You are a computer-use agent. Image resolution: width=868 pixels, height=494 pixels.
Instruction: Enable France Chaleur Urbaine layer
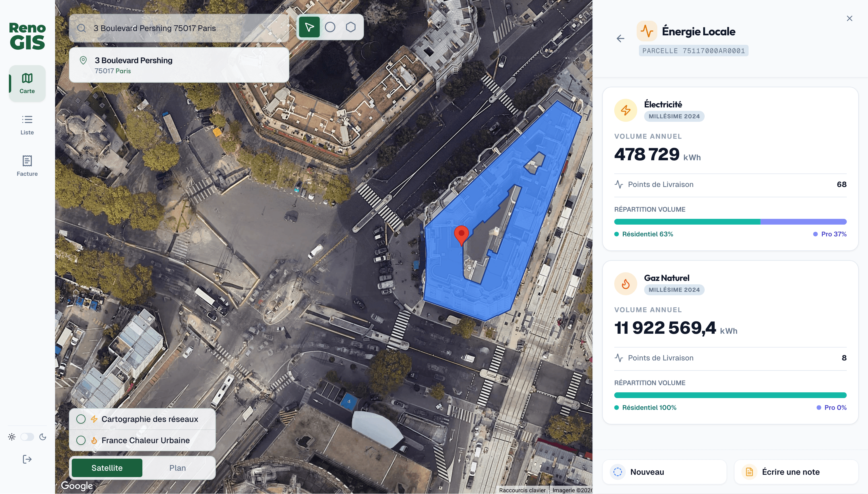coord(81,440)
